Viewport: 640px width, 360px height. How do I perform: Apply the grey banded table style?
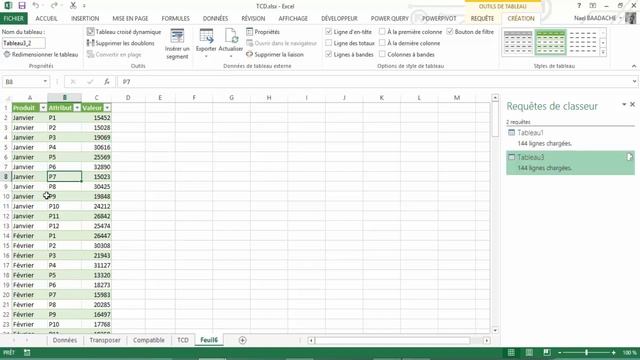click(518, 42)
